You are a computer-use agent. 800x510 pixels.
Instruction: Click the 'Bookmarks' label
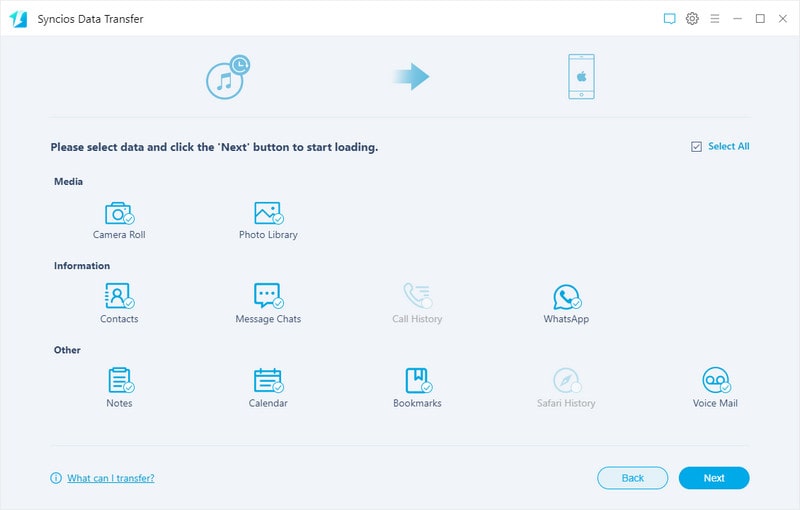click(417, 403)
